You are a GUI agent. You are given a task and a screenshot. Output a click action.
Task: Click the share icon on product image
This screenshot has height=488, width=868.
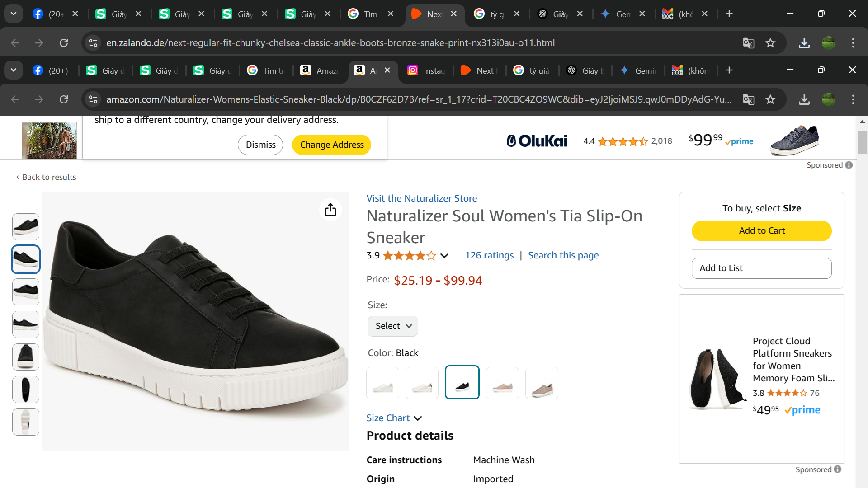pos(330,210)
